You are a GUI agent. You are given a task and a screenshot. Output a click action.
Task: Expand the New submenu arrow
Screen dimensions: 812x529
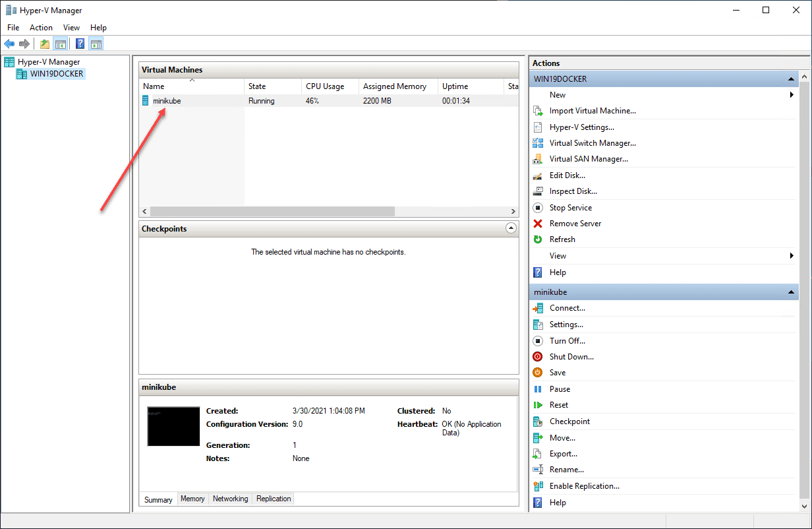(792, 94)
